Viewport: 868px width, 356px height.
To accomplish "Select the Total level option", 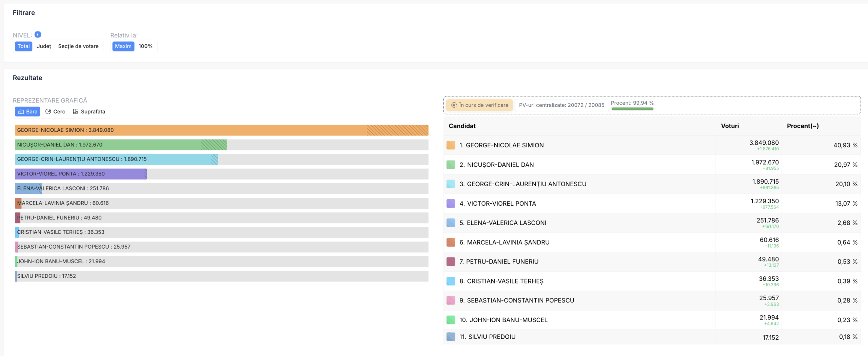I will point(23,46).
